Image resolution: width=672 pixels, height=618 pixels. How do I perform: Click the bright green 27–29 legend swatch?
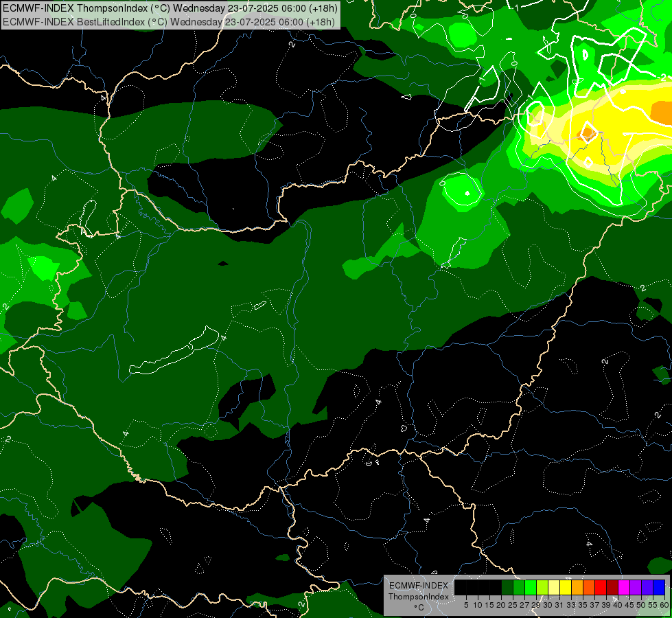tap(531, 587)
